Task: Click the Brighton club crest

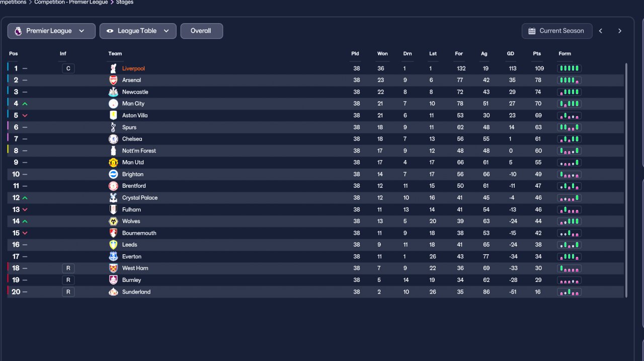Action: [113, 174]
